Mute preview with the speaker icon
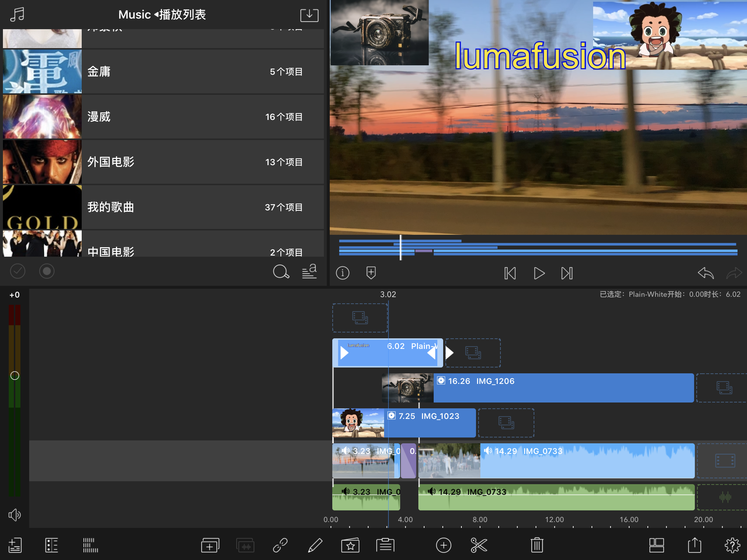 click(x=15, y=515)
